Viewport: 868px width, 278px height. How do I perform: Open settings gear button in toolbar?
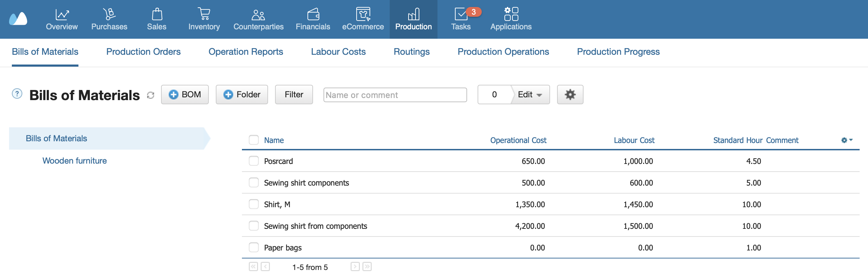pos(570,95)
